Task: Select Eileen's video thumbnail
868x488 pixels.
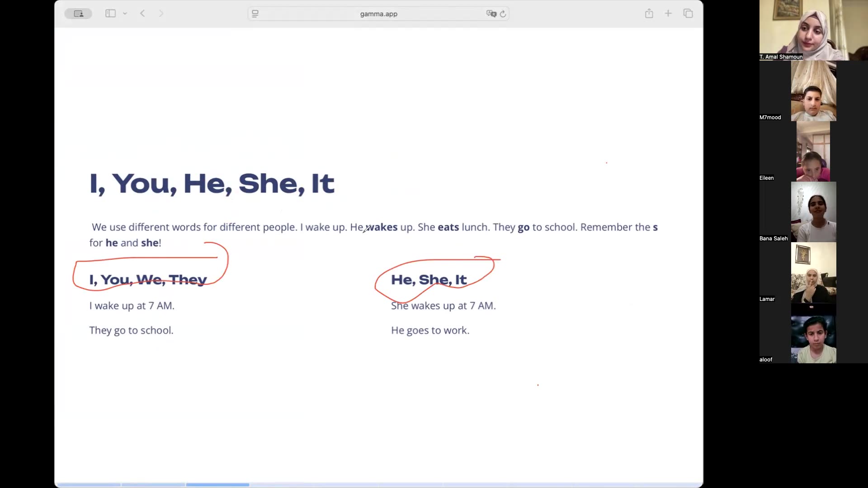Action: [813, 151]
